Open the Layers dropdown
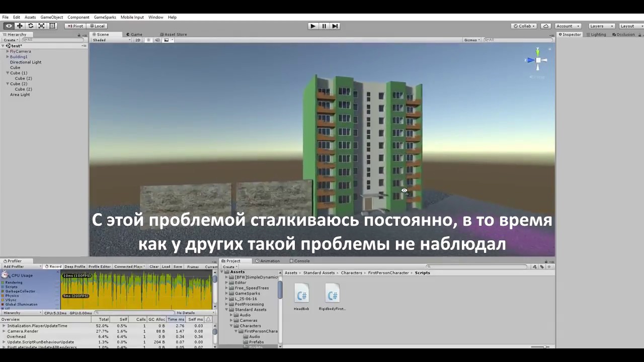 [x=601, y=26]
